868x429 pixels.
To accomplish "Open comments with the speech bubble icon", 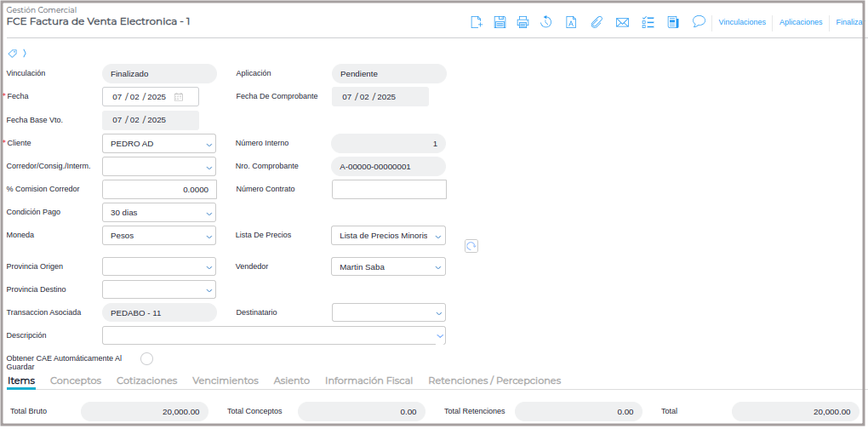I will 699,21.
